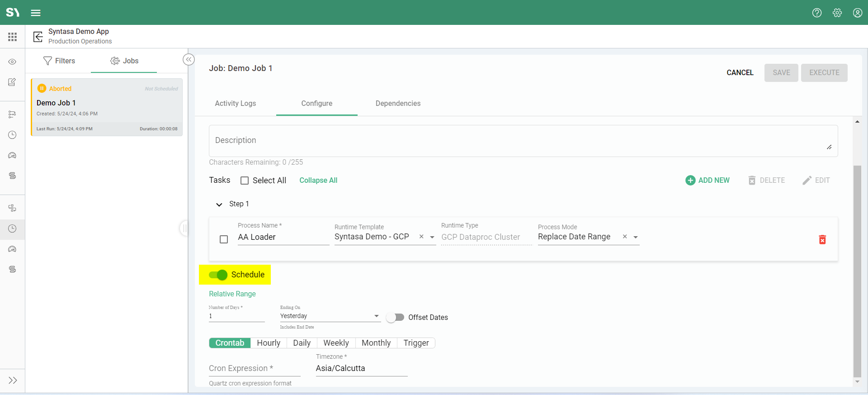Screen dimensions: 868x395
Task: Switch to the Activity Logs tab
Action: point(235,103)
